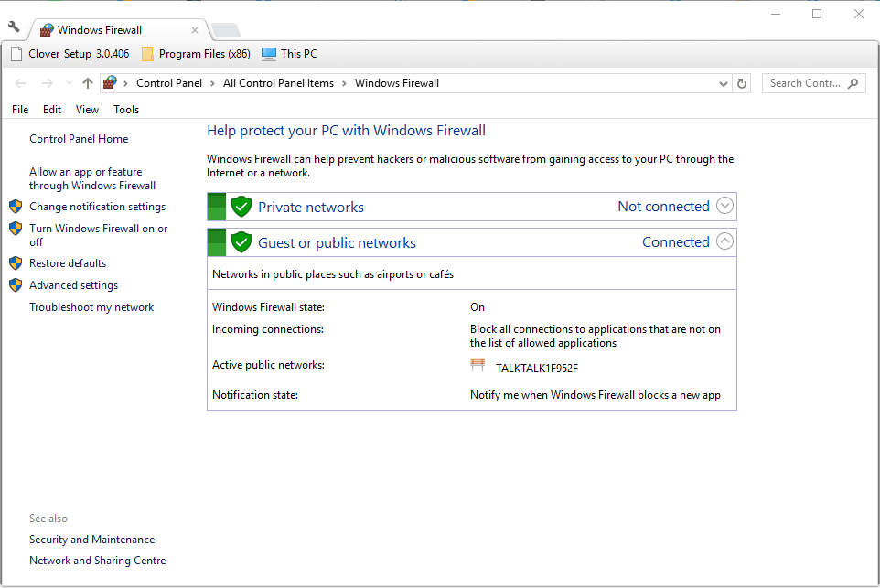Open Network and Sharing Centre
The width and height of the screenshot is (880, 588).
pyautogui.click(x=97, y=560)
